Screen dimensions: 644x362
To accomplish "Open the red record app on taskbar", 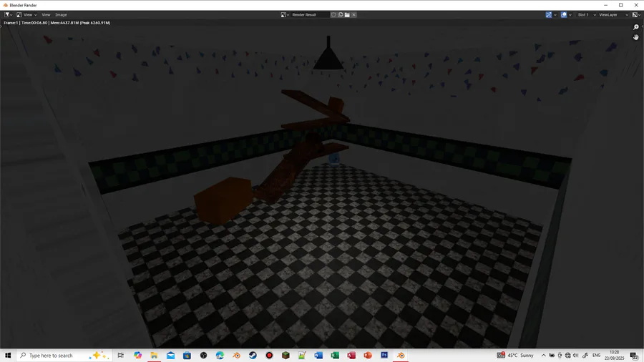I will 269,356.
